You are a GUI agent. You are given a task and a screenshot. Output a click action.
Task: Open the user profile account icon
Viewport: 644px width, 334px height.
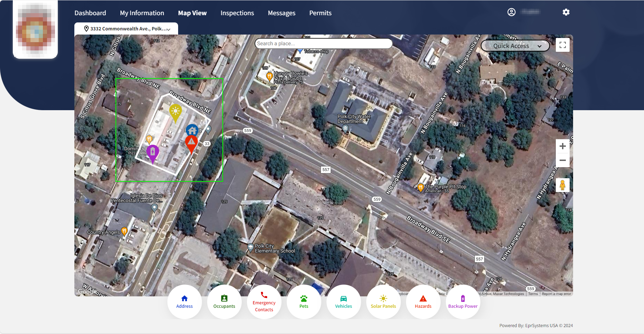[511, 12]
